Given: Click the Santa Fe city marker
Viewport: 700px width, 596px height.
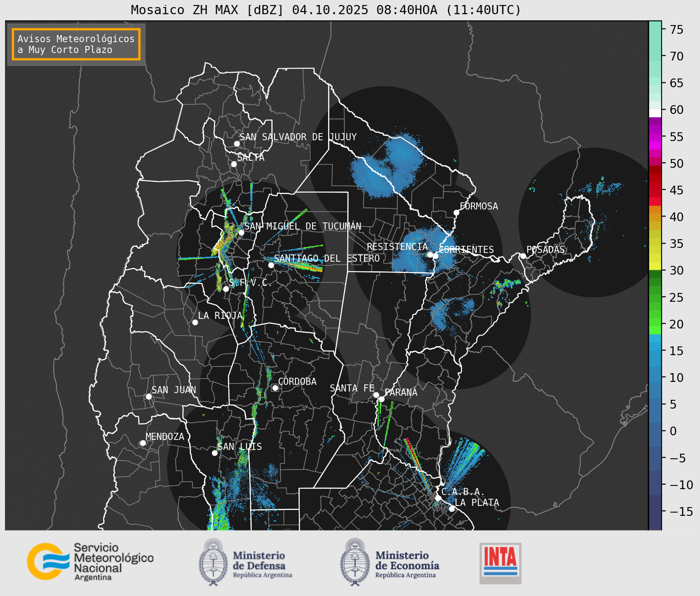Looking at the screenshot, I should coord(376,395).
